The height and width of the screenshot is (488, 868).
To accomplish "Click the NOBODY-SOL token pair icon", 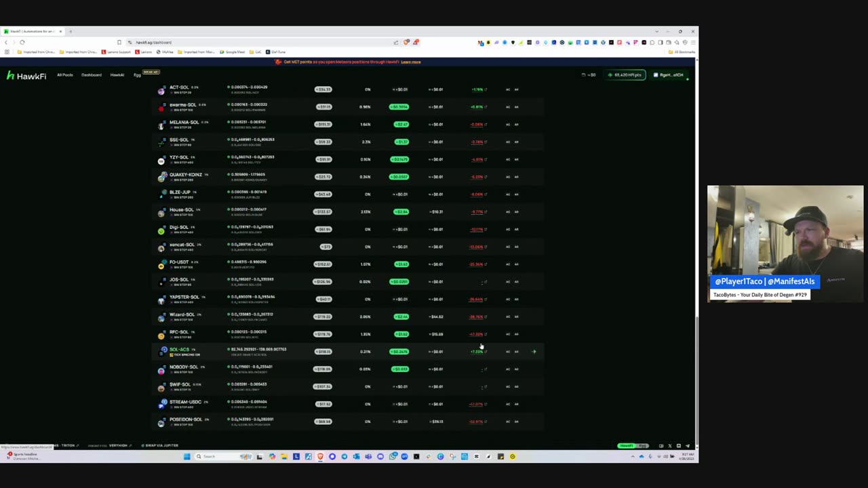I will (x=161, y=369).
